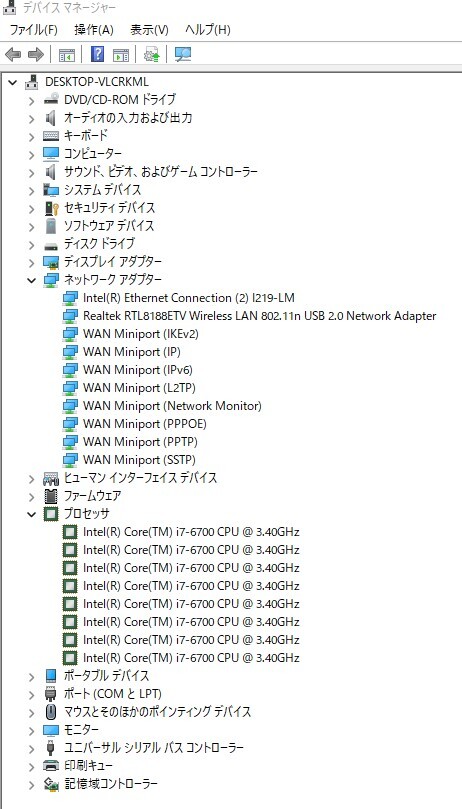Click the blue Help question-mark toolbar icon

(x=97, y=54)
